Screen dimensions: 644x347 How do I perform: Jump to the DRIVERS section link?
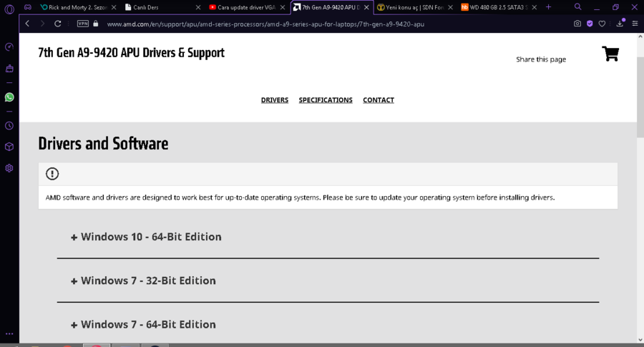275,99
